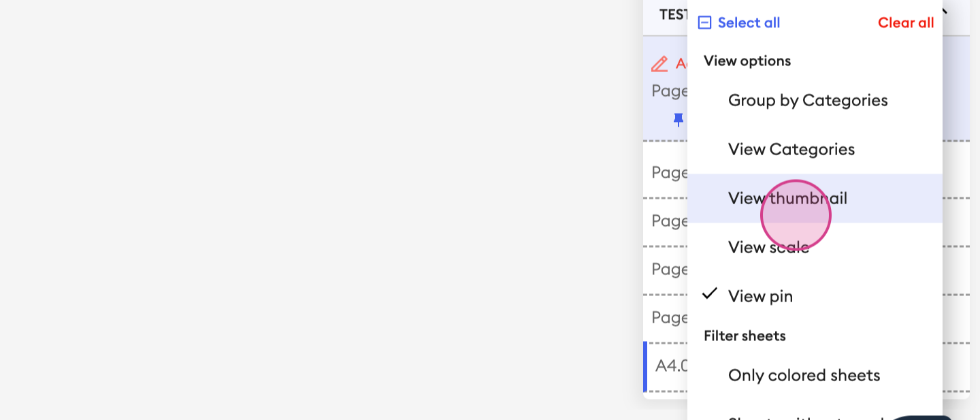
Task: Click the dark button at bottom right
Action: point(922,417)
